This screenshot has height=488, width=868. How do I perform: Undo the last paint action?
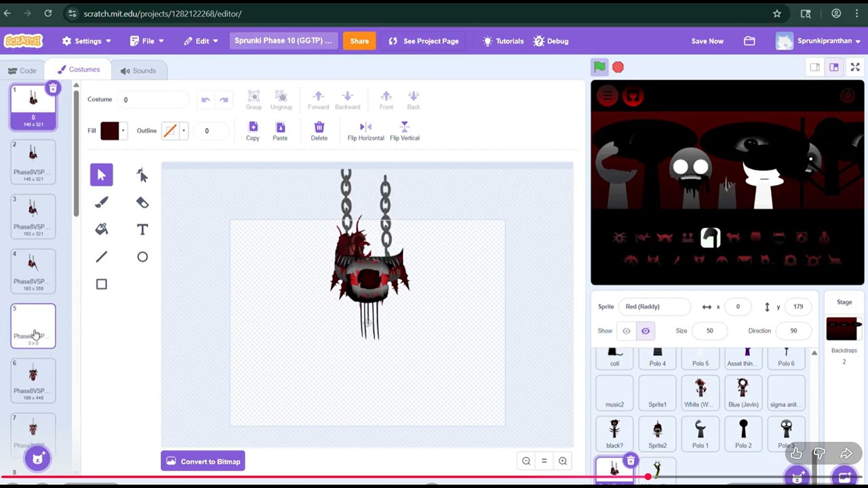(205, 100)
